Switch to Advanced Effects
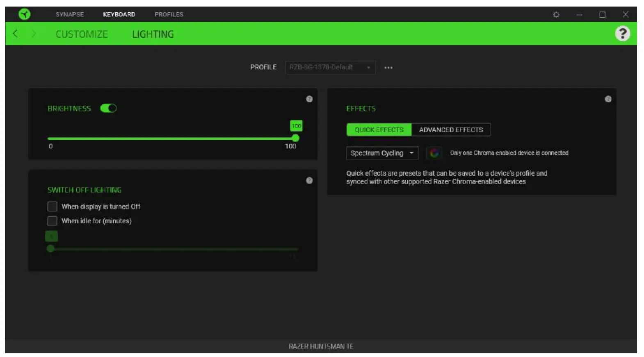 click(x=451, y=130)
